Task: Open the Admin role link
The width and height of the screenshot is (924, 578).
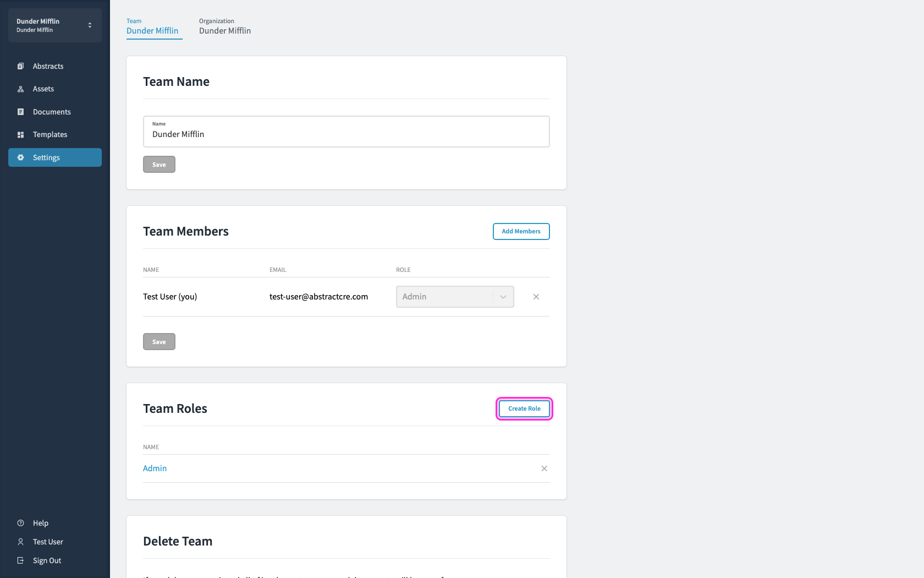Action: coord(155,468)
